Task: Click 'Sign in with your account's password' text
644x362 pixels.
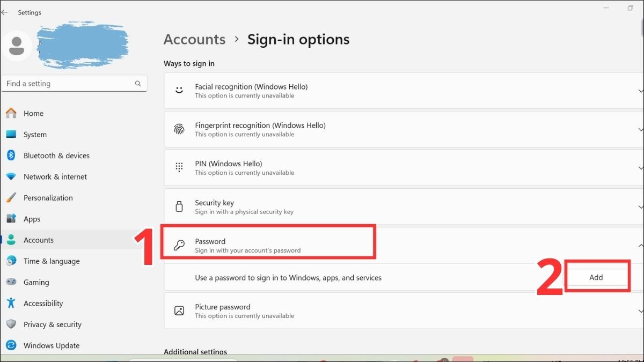Action: tap(247, 250)
